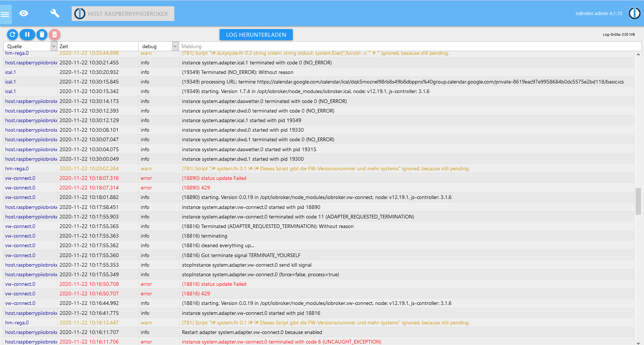Image resolution: width=644 pixels, height=345 pixels.
Task: Select hm-rega.0 source at 10:16:12.447
Action: (17, 323)
